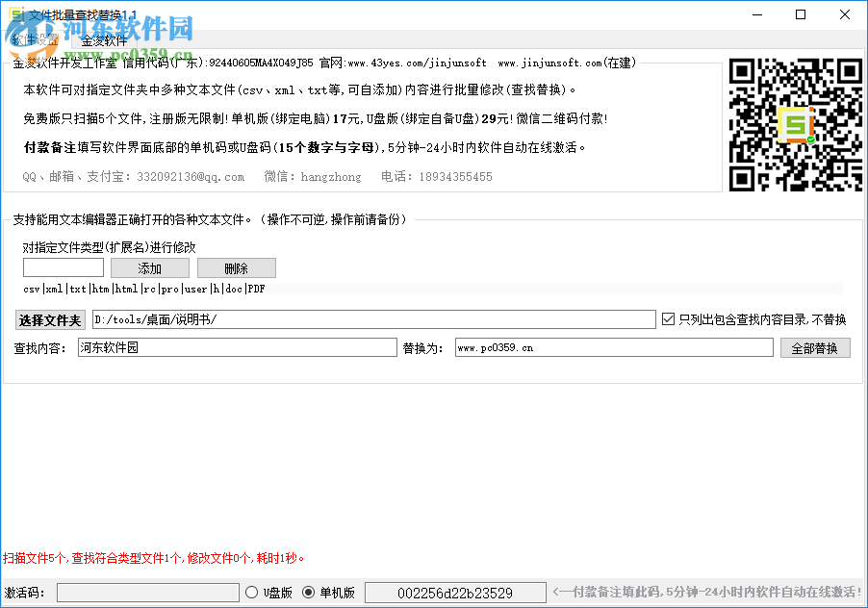Select the 单机版 radio option
Screen dimensions: 868x608
pos(310,593)
